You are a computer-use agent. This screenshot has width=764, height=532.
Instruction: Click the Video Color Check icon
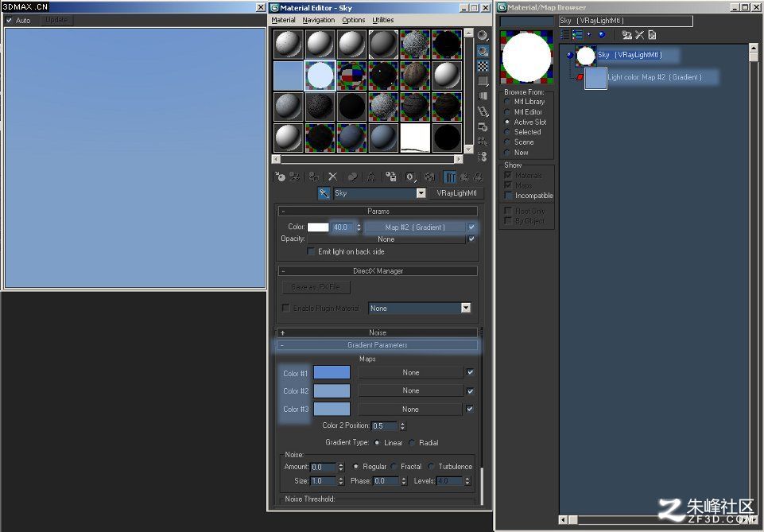click(483, 96)
